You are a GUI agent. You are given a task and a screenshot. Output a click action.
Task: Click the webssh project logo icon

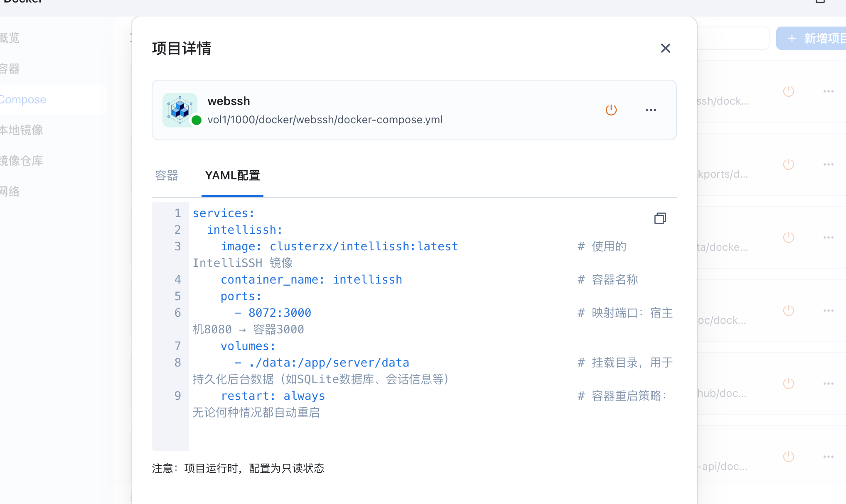[x=180, y=110]
